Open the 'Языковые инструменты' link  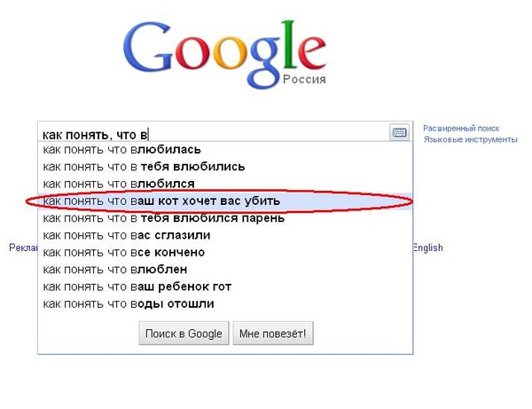[470, 139]
